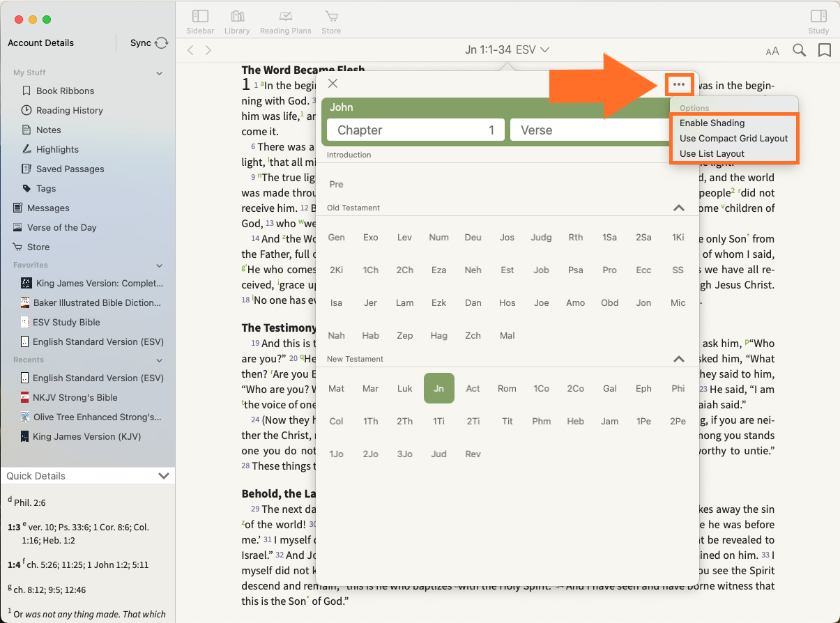Select the Gen book
Image resolution: width=840 pixels, height=623 pixels.
point(336,237)
